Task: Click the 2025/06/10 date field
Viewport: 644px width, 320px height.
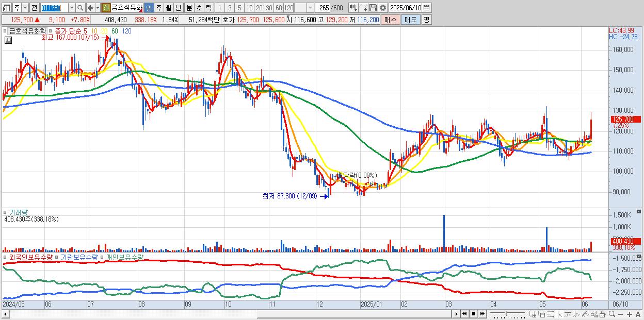Action: pos(405,8)
